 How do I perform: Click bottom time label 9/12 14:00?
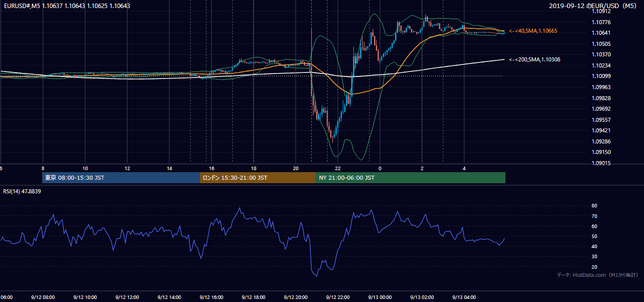pyautogui.click(x=169, y=297)
